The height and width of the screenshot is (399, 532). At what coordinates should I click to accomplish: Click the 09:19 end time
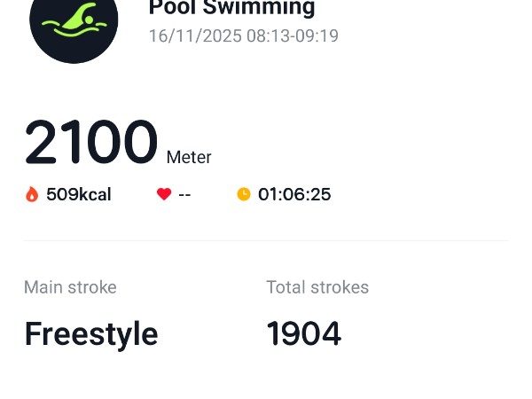coord(317,36)
